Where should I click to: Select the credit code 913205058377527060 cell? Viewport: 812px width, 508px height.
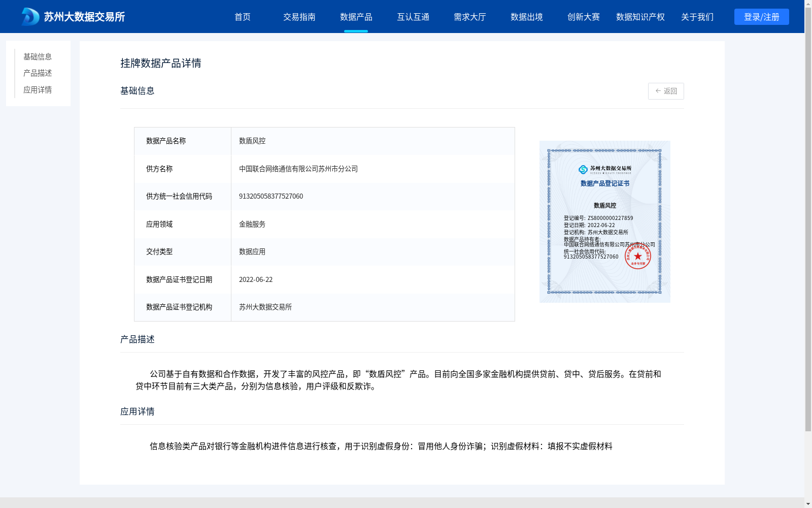point(373,196)
